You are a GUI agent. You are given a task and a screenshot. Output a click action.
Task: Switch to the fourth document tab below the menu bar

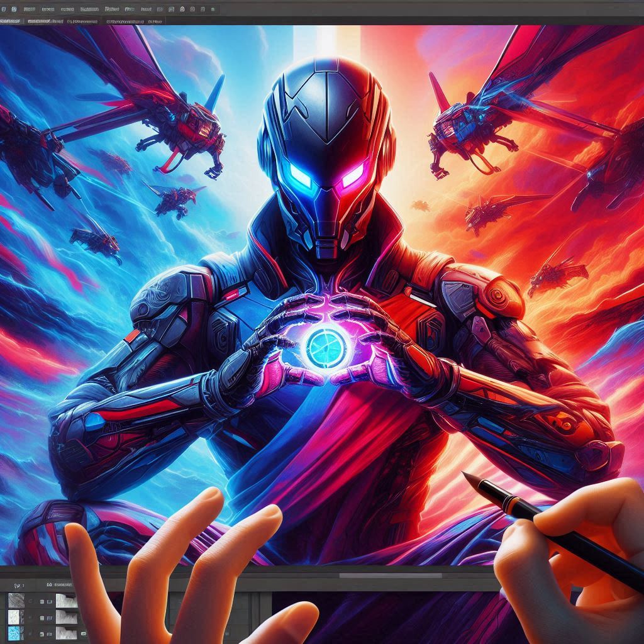125,22
